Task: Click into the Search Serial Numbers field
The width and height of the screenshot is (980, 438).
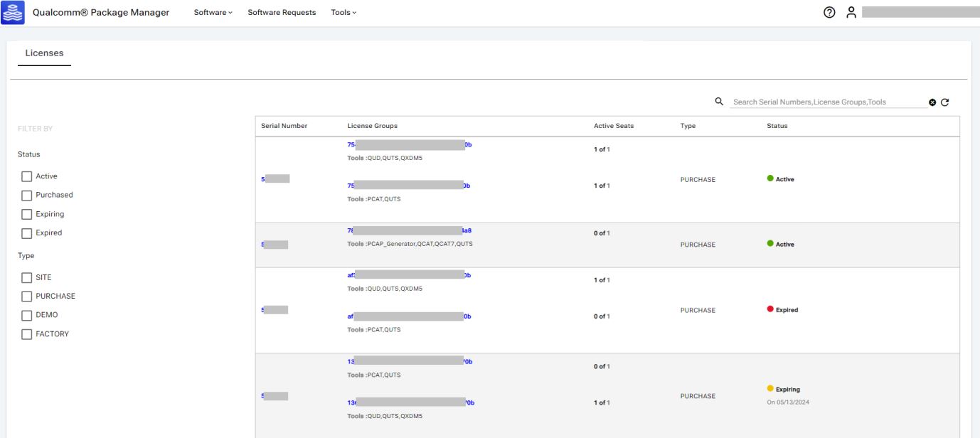Action: coord(825,102)
